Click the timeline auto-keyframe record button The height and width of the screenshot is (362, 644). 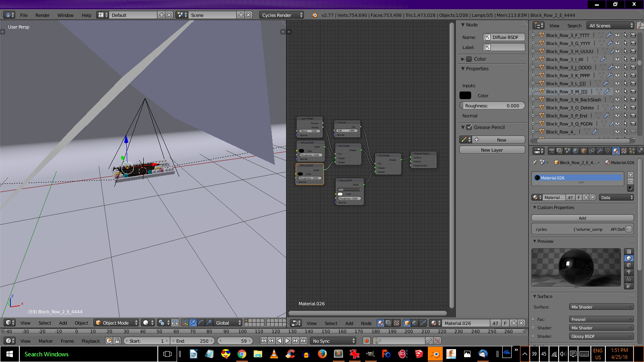pyautogui.click(x=366, y=341)
